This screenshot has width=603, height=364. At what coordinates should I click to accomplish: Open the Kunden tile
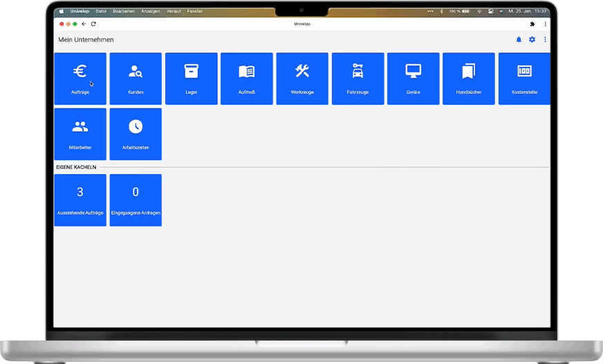pyautogui.click(x=136, y=79)
